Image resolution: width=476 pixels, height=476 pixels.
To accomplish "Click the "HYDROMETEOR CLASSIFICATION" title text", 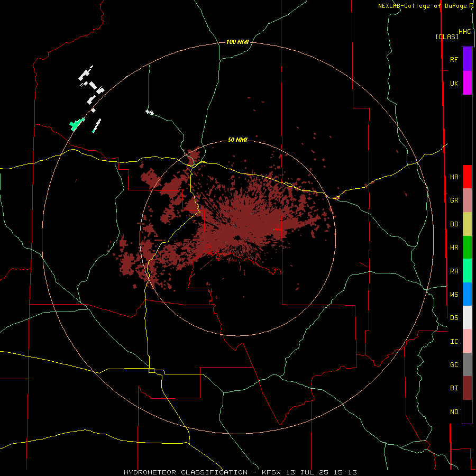I will (x=186, y=472).
